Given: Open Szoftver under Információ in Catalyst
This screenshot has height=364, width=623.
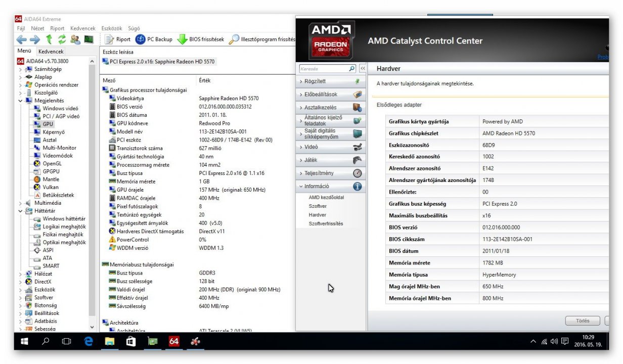Looking at the screenshot, I should (318, 206).
